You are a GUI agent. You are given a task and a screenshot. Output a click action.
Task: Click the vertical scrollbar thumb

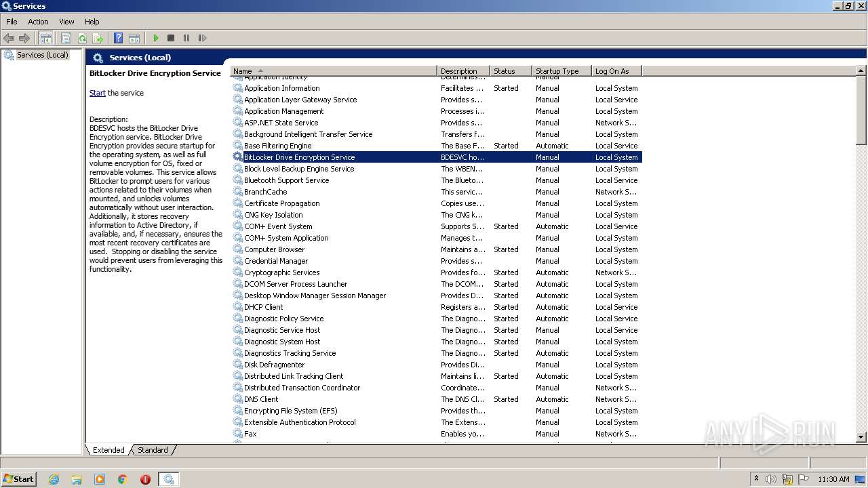pyautogui.click(x=861, y=110)
